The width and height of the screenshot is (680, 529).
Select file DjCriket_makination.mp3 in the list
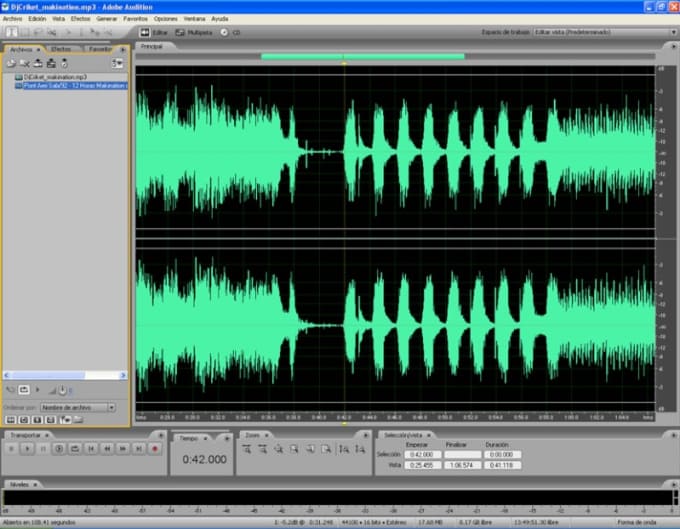pos(55,77)
